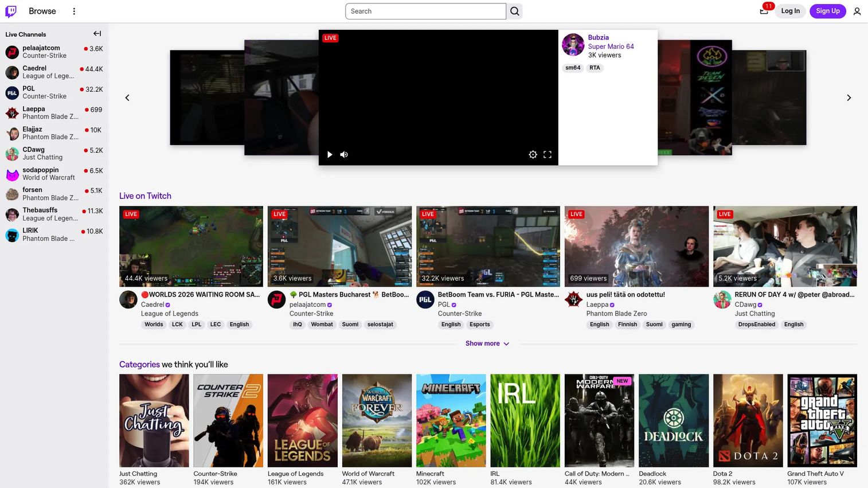
Task: Toggle fullscreen on featured player
Action: 548,154
